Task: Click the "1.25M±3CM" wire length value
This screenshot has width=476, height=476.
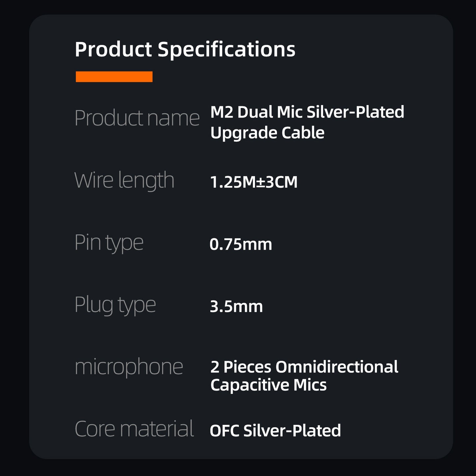Action: [254, 182]
